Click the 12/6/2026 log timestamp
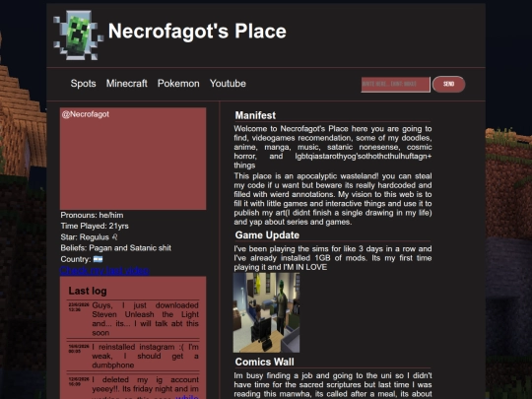 [x=79, y=381]
